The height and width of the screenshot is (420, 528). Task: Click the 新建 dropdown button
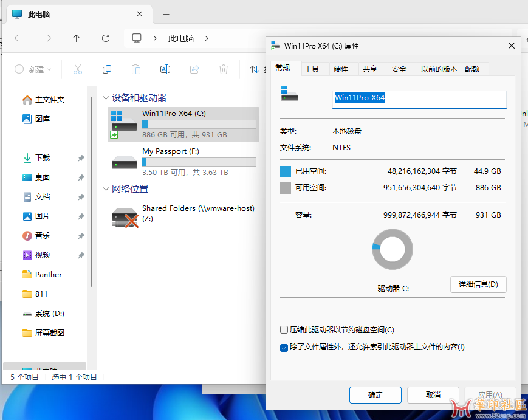(x=33, y=69)
